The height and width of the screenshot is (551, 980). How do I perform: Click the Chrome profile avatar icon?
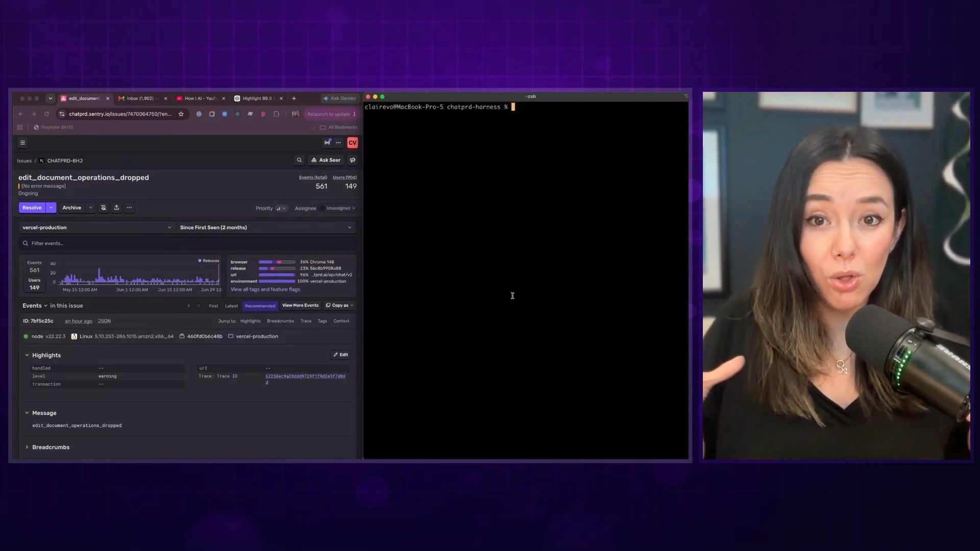click(x=295, y=114)
